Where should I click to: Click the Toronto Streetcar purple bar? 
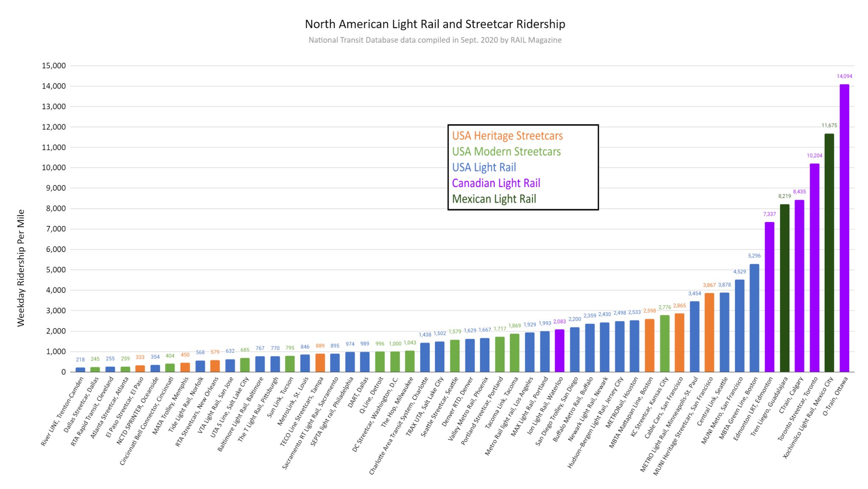[x=814, y=268]
